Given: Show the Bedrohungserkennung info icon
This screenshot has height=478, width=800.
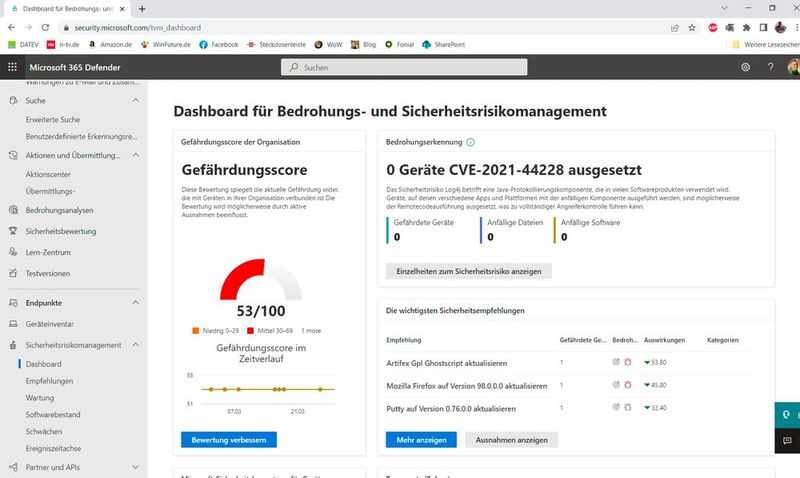Looking at the screenshot, I should pyautogui.click(x=470, y=142).
